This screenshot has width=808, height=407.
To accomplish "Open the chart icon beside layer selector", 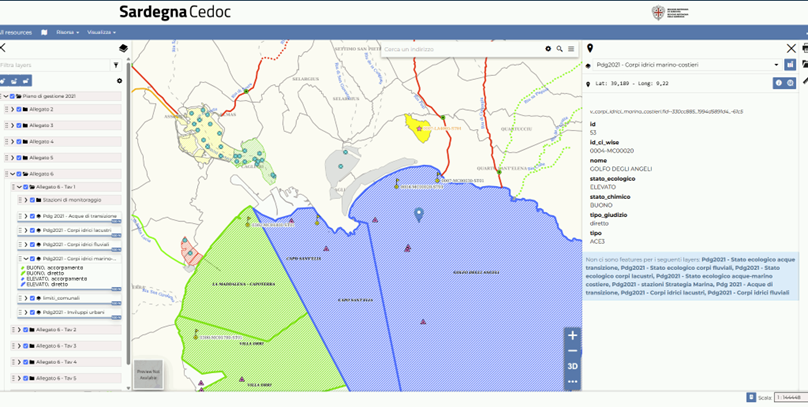I will pos(790,65).
